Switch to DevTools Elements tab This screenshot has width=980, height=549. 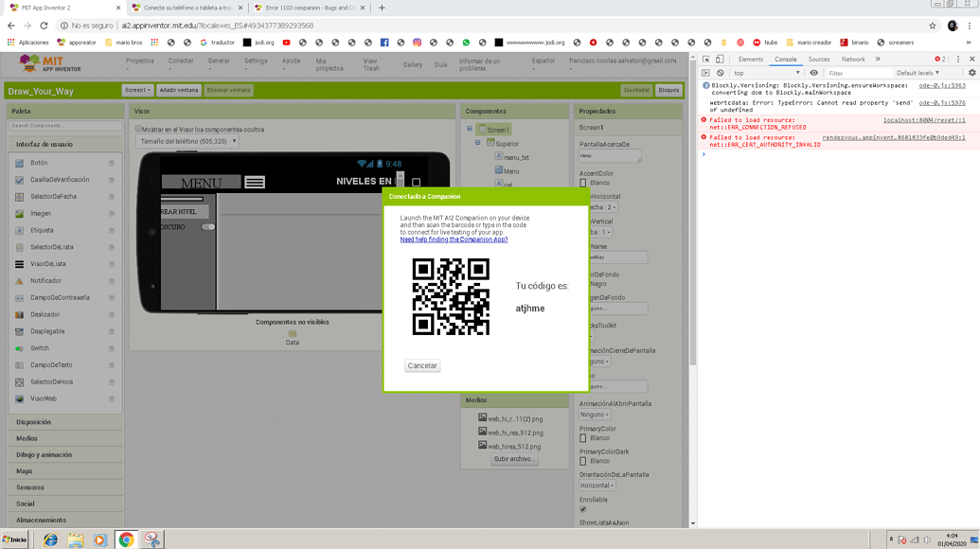(751, 60)
